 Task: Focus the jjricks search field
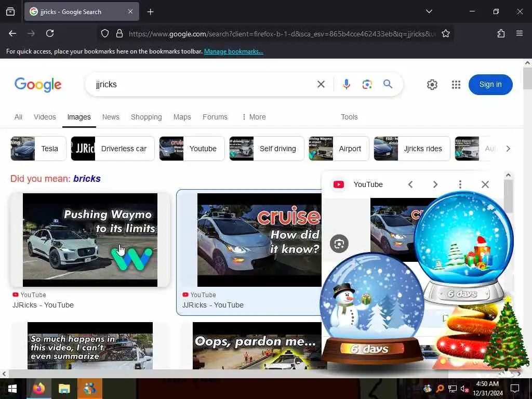point(204,84)
